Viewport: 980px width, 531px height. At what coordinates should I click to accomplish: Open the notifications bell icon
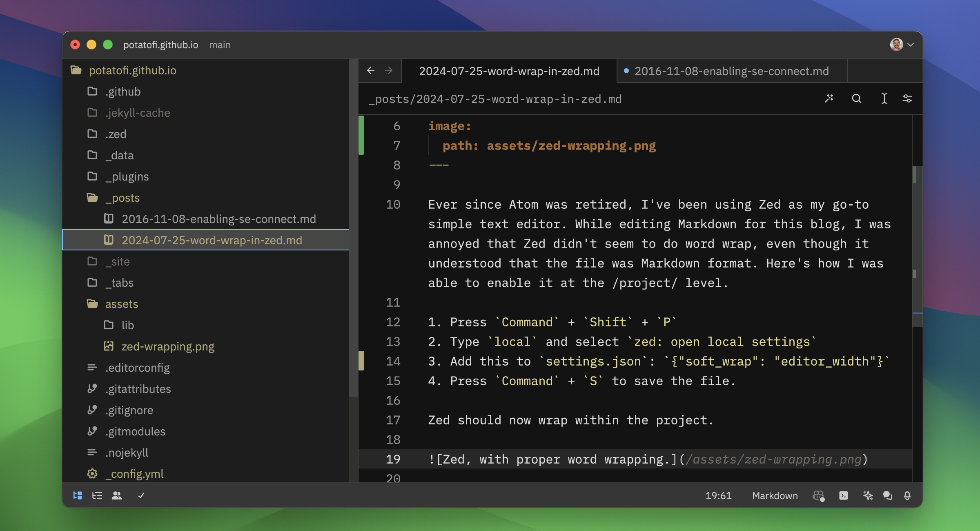click(x=907, y=495)
